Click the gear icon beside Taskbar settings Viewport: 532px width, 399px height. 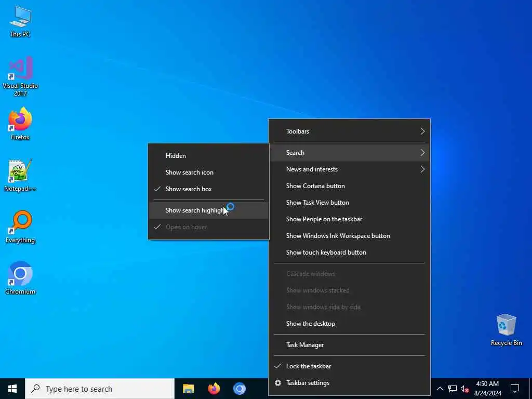click(x=278, y=383)
